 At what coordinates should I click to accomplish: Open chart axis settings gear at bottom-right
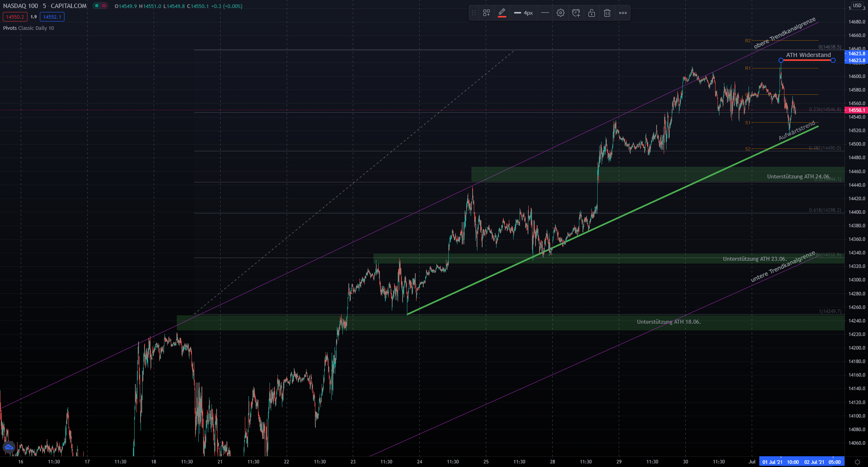(857, 462)
